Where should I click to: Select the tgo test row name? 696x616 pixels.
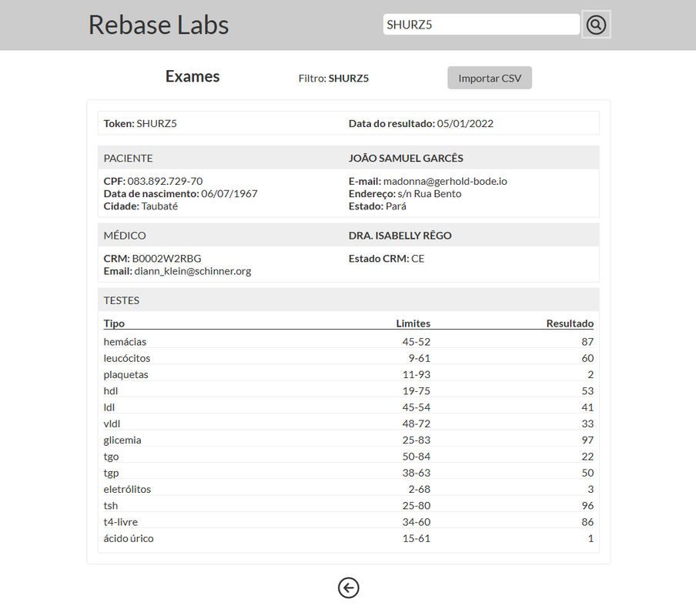111,457
